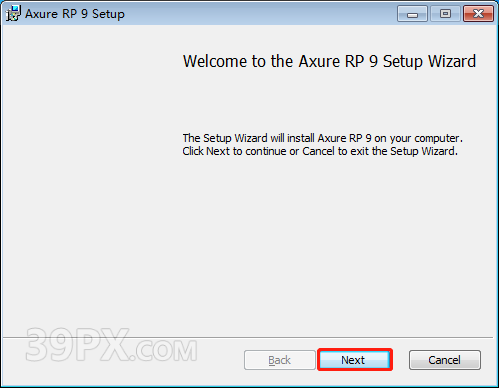Click the "Click Next to continue" instruction line
Viewport: 499px width, 388px height.
point(320,151)
